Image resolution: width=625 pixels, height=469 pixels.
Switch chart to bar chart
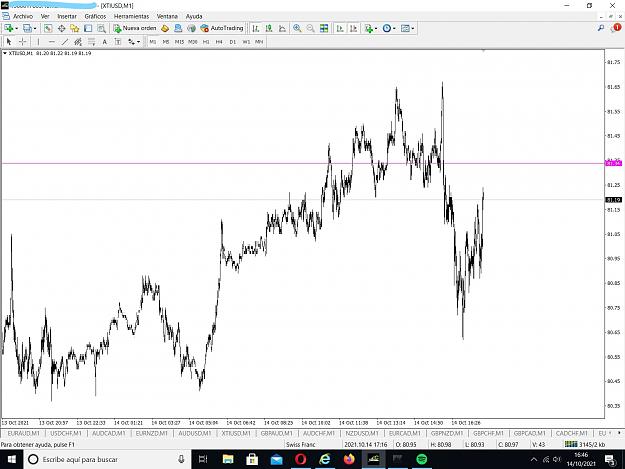pos(256,28)
